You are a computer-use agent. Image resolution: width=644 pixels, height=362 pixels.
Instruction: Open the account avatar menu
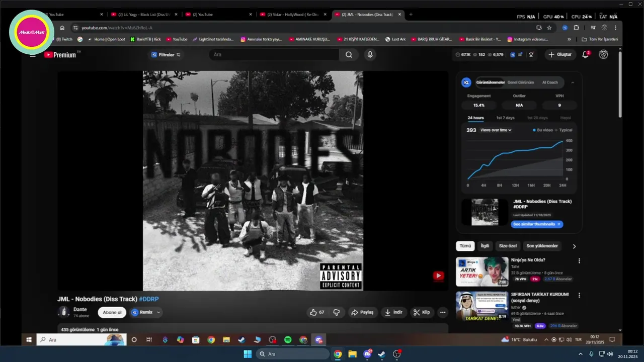[603, 54]
